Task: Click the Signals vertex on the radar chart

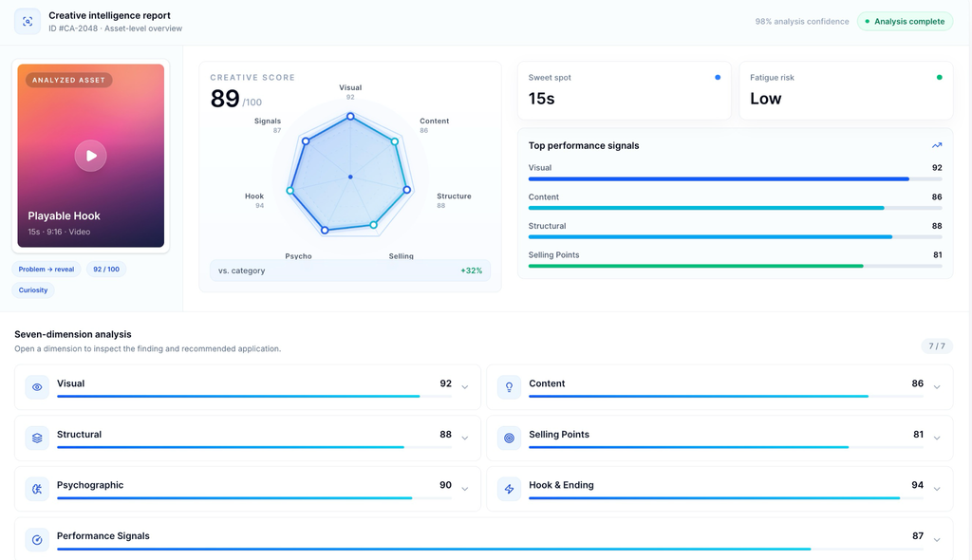Action: tap(306, 141)
